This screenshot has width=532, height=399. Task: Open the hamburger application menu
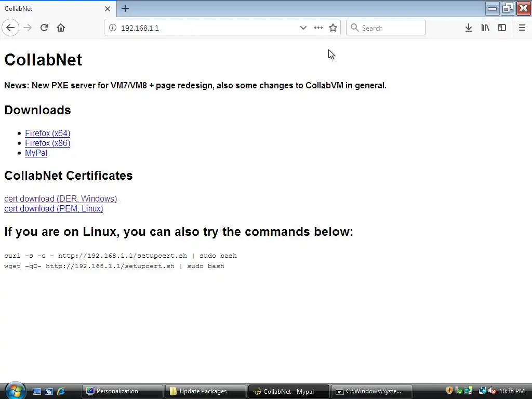(522, 28)
